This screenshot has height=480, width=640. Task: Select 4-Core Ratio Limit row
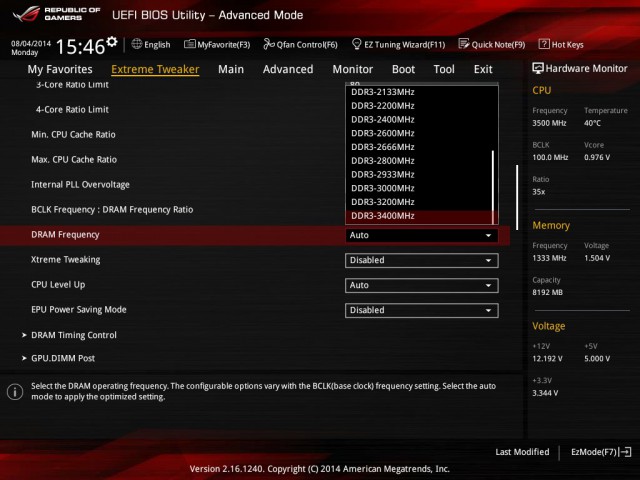tap(72, 109)
